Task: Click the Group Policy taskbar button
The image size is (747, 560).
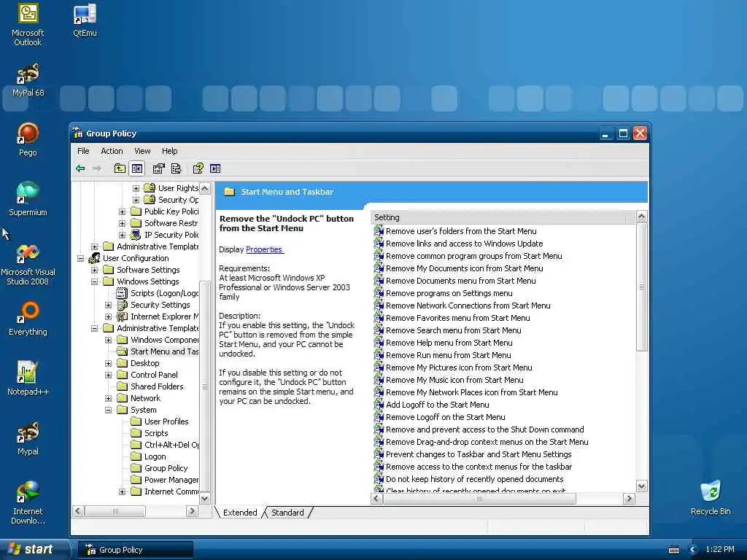Action: point(136,550)
